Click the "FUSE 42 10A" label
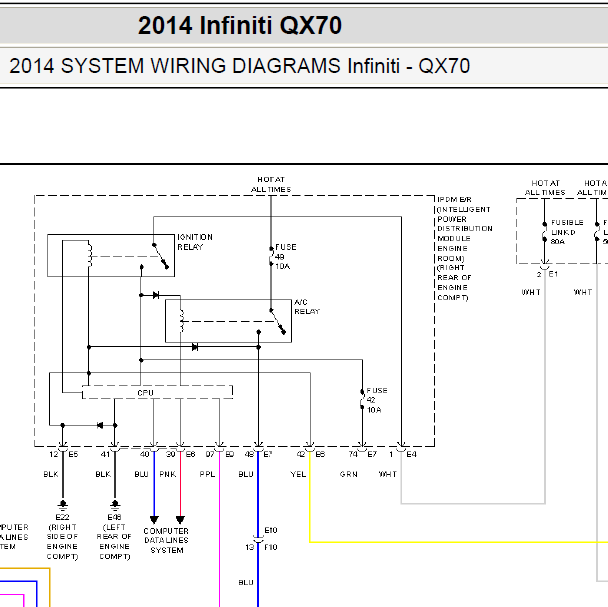 pyautogui.click(x=377, y=400)
